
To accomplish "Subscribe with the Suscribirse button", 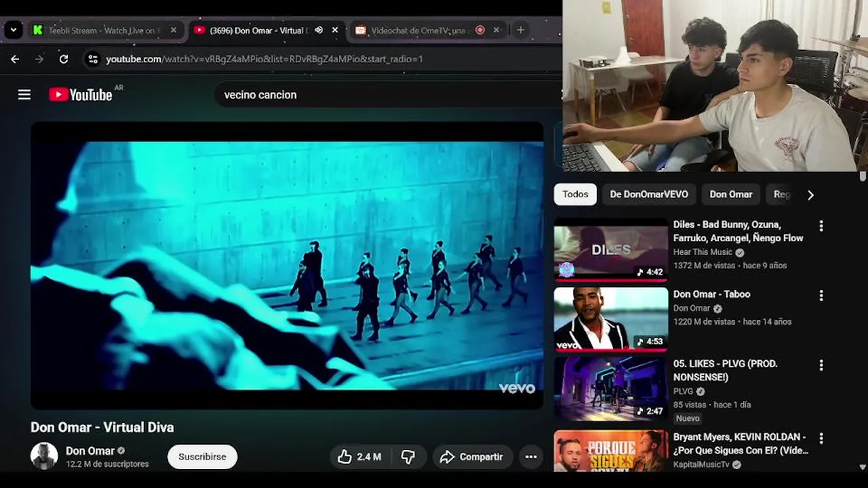I will click(202, 457).
